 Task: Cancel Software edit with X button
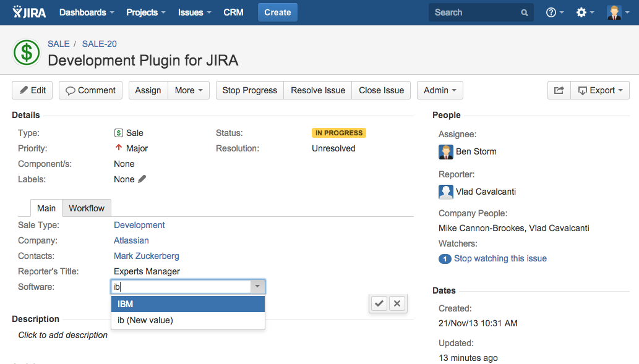397,303
